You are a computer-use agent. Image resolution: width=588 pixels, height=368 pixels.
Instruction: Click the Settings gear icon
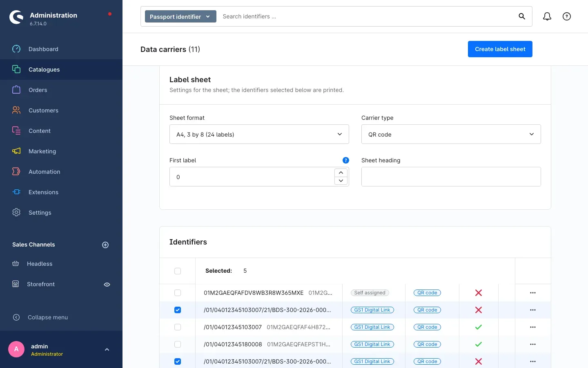pyautogui.click(x=16, y=213)
